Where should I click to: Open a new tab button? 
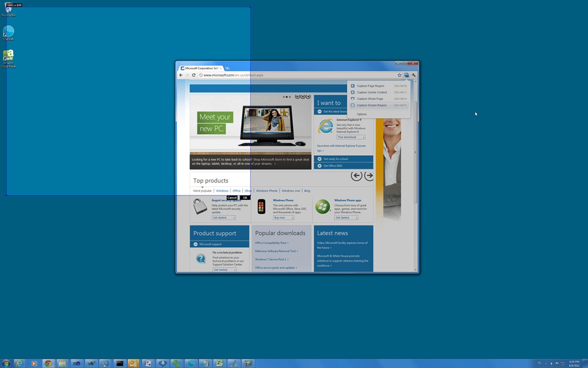[x=227, y=68]
